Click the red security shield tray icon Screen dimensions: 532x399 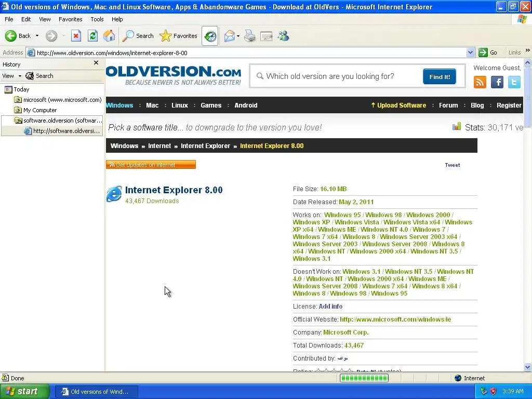pos(494,392)
